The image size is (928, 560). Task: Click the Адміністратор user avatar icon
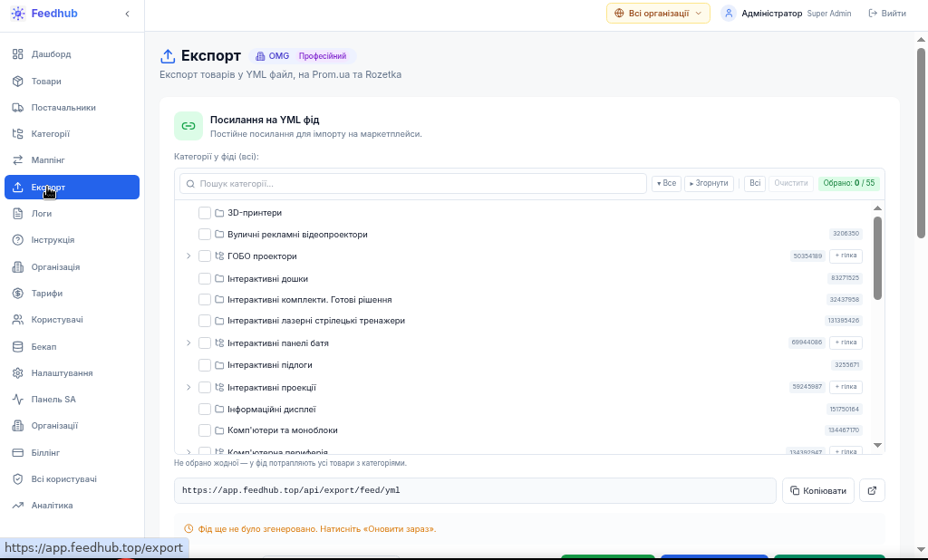tap(729, 13)
